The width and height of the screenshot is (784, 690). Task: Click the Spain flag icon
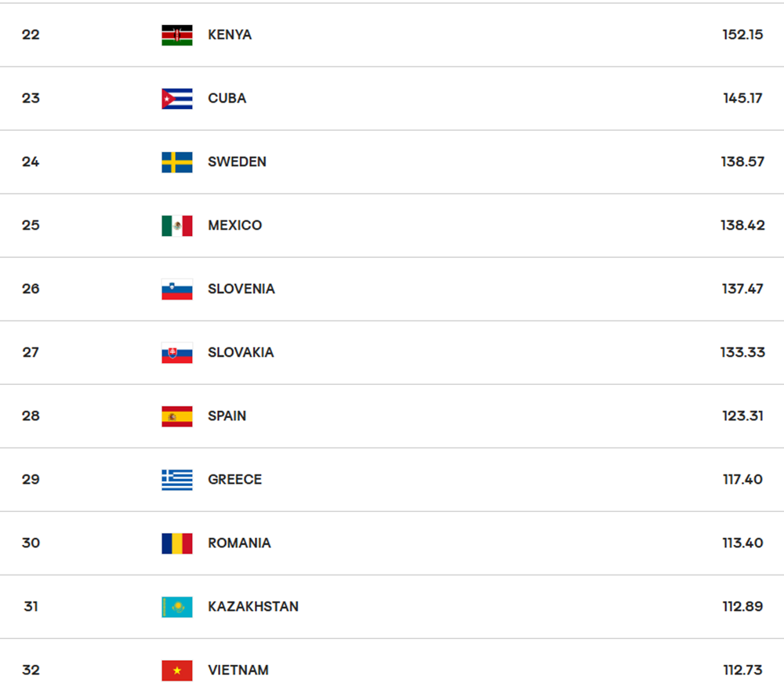click(x=177, y=416)
